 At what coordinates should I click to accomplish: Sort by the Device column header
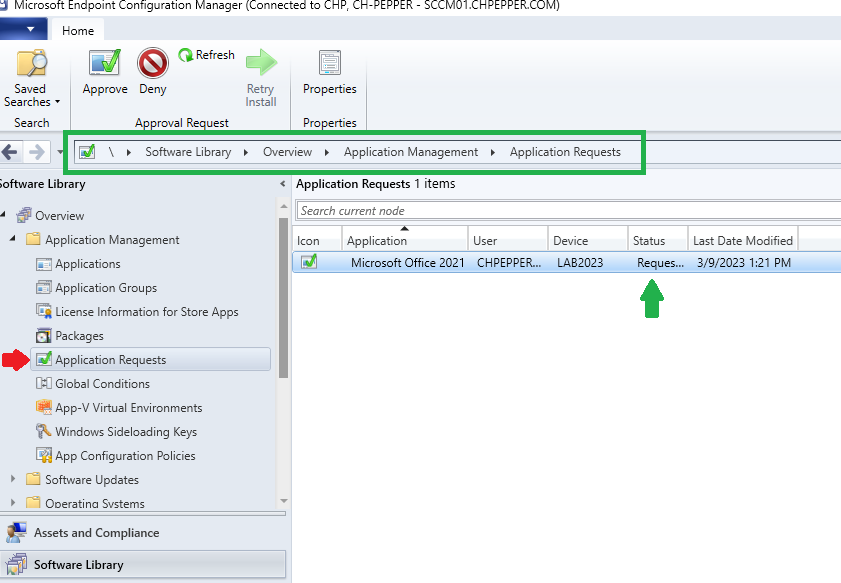tap(588, 239)
